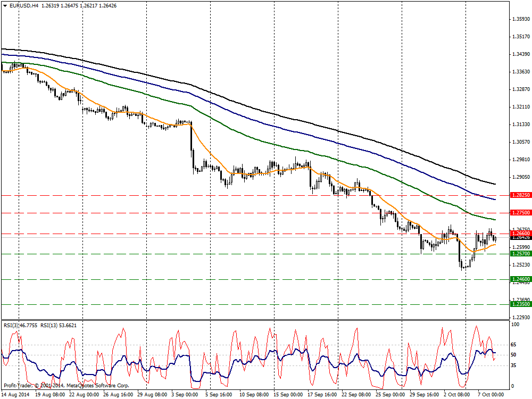This screenshot has width=532, height=399.
Task: Click the 22 Aug 00:00 time label
Action: 84,395
